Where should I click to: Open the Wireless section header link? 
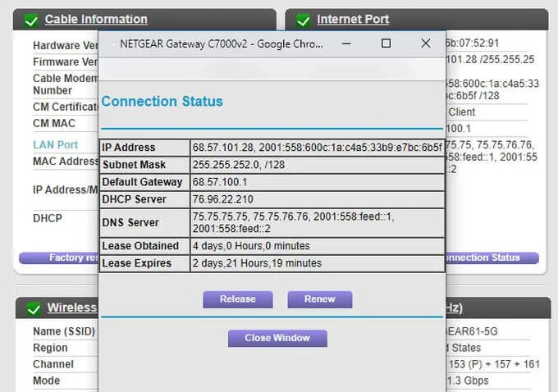click(x=71, y=308)
